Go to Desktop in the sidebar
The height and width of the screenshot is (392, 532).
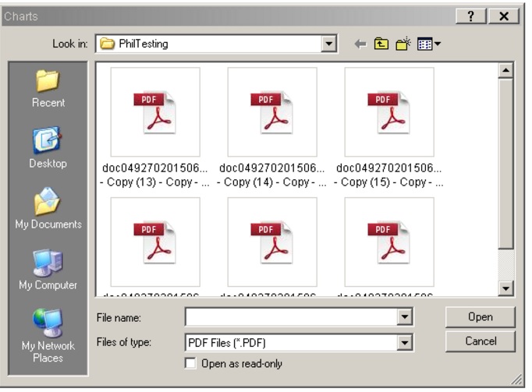(x=48, y=148)
